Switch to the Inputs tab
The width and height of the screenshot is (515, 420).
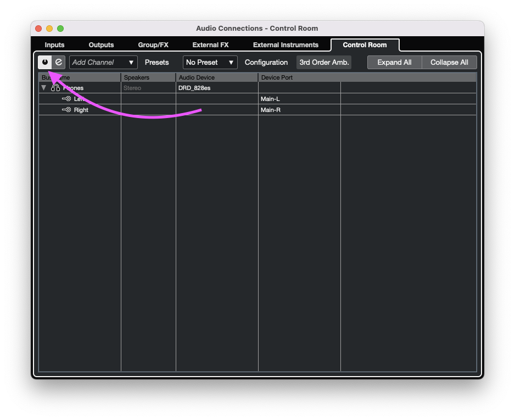[x=54, y=45]
